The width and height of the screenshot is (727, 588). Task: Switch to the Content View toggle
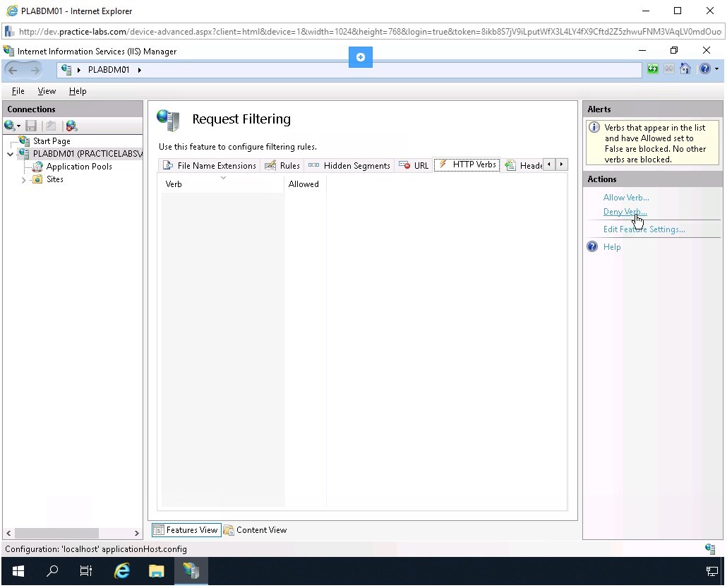(256, 529)
